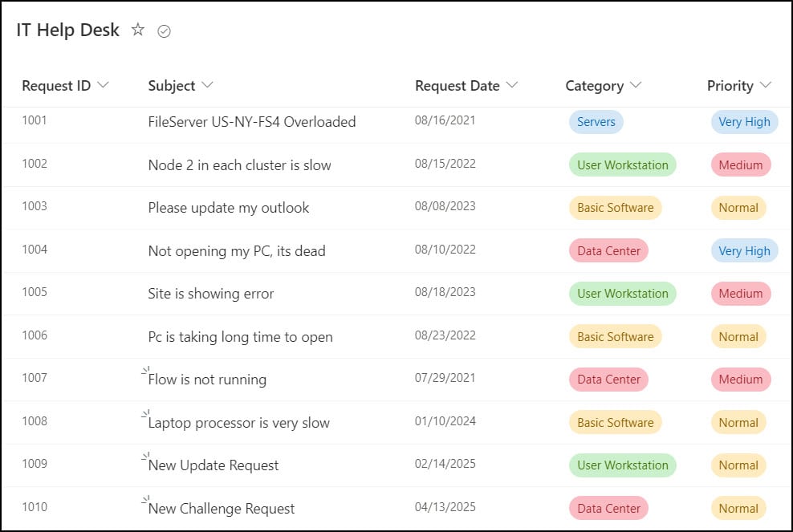793x532 pixels.
Task: Select request ID 1010
Action: click(x=35, y=506)
